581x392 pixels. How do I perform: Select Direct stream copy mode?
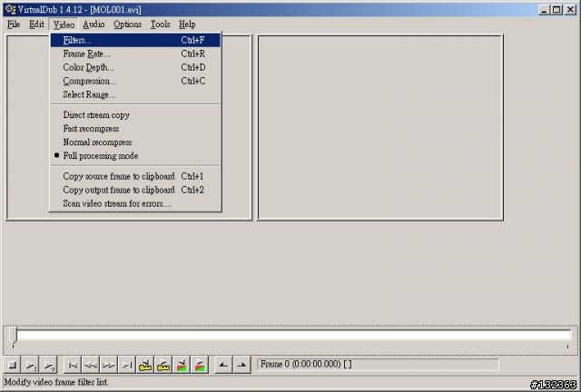(135, 115)
